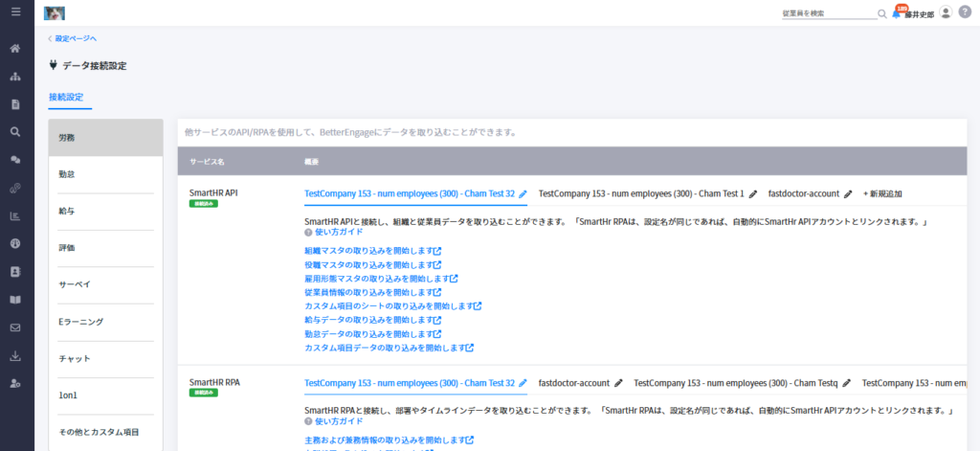
Task: Edit SmartHR API Cham Test 1 pencil icon
Action: 752,194
